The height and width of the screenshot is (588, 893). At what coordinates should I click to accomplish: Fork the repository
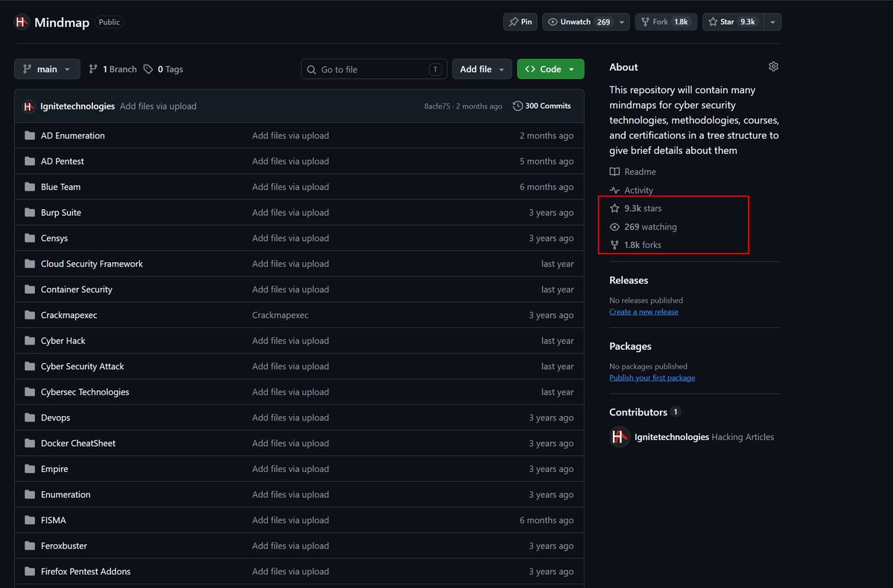tap(665, 22)
